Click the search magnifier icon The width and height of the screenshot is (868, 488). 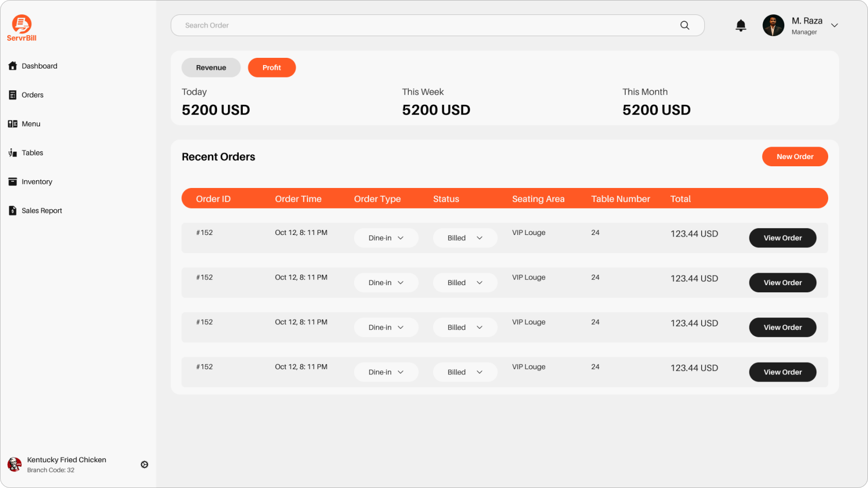[685, 25]
